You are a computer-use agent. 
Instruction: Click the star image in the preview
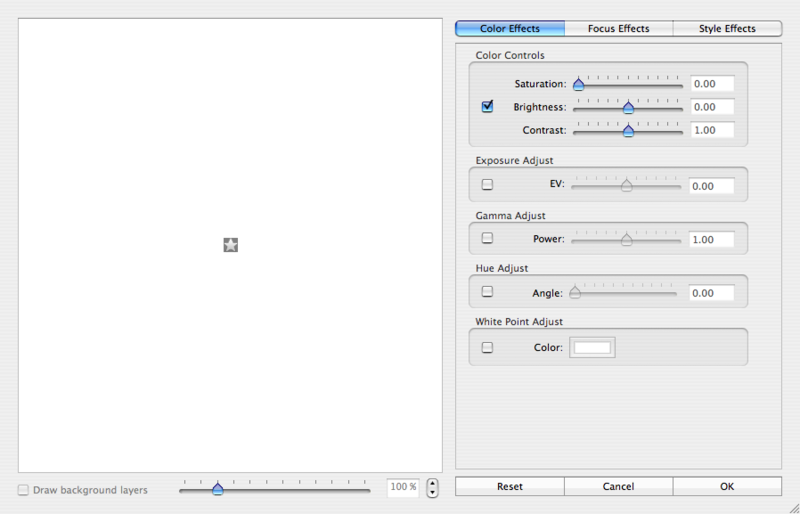coord(231,245)
